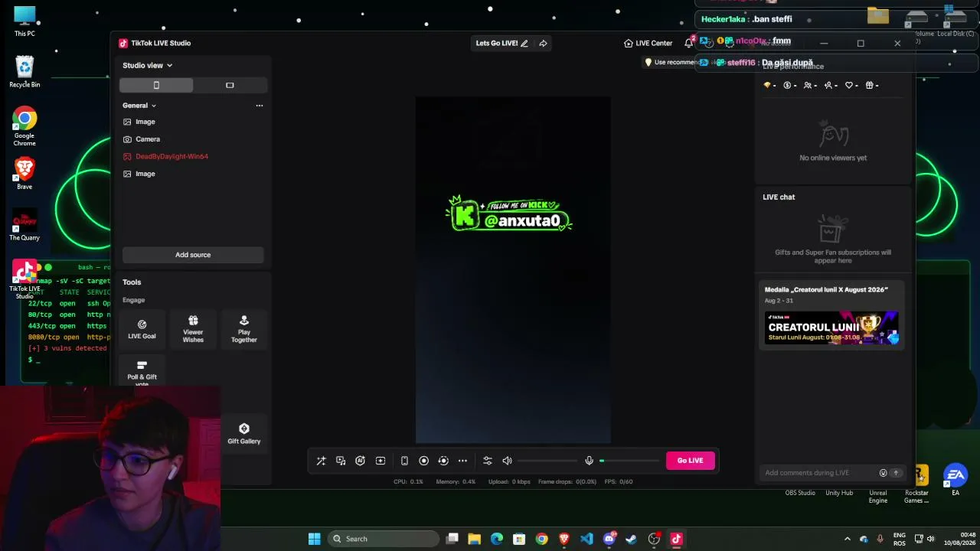
Task: Adjust the microphone volume slider
Action: (x=629, y=461)
